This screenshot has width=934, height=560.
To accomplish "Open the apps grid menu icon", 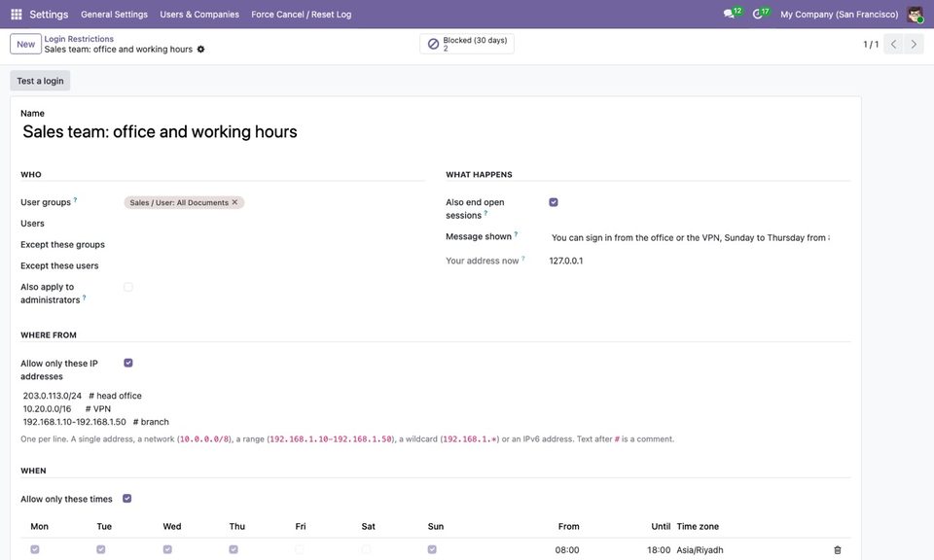I will point(17,15).
